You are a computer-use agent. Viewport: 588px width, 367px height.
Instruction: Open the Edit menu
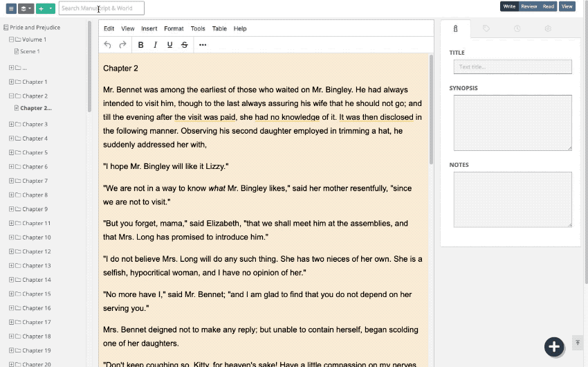coord(109,28)
